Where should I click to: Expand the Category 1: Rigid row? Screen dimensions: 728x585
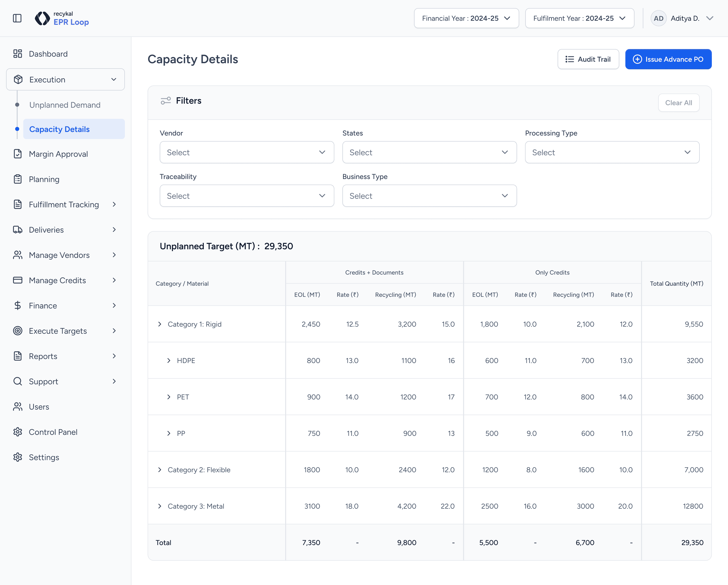[160, 324]
